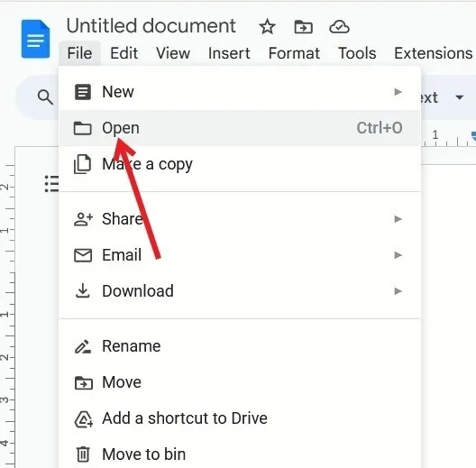Choose Open from the File menu
This screenshot has height=468, width=476.
tap(240, 128)
